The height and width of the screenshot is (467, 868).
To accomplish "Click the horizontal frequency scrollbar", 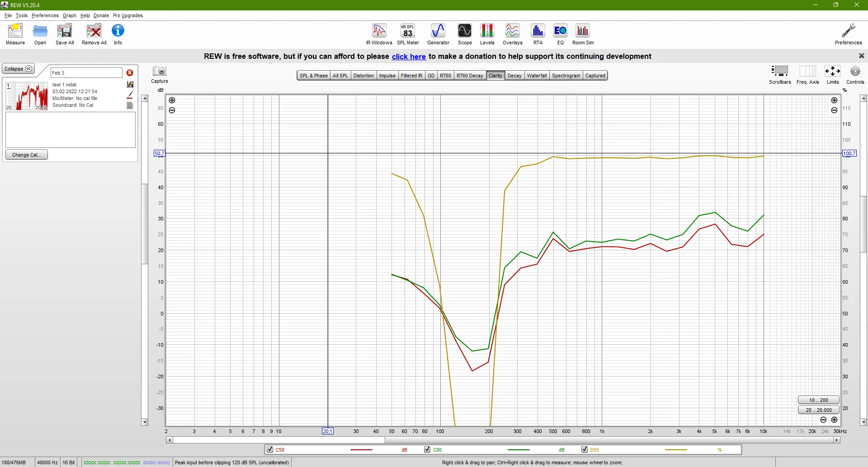I will (503, 440).
